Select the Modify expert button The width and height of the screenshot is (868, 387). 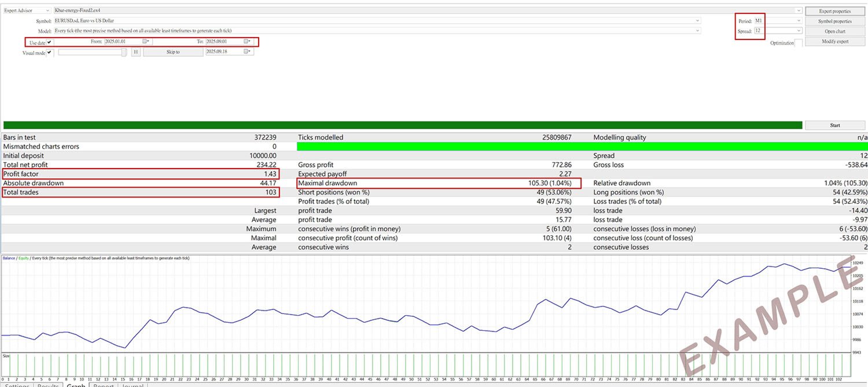coord(835,42)
